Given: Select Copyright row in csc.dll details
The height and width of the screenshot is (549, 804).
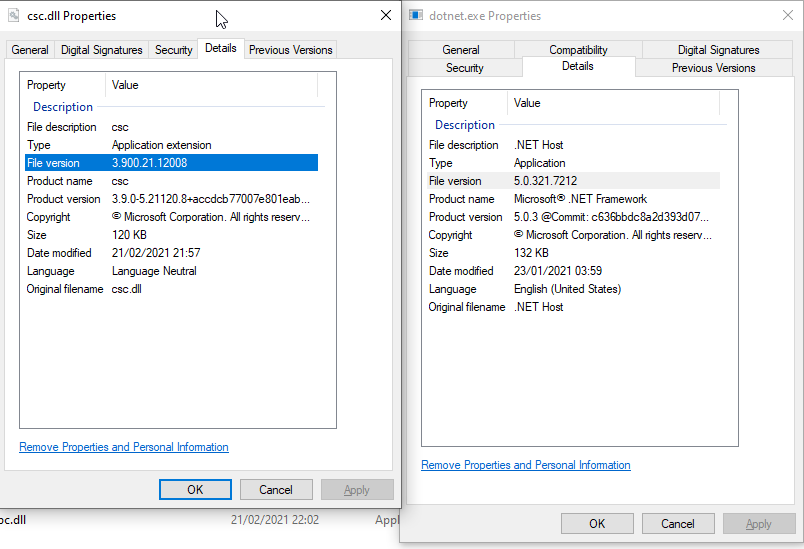Looking at the screenshot, I should point(171,217).
